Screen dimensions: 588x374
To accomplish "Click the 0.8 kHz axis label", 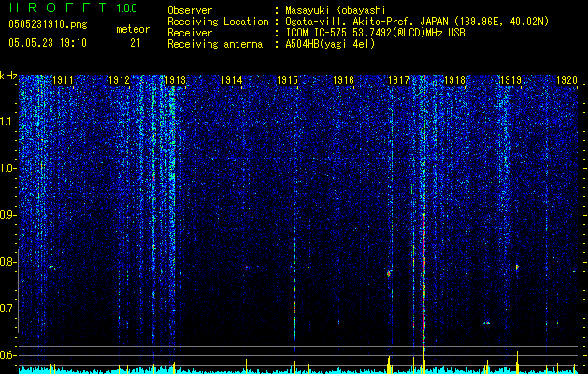I will 8,262.
